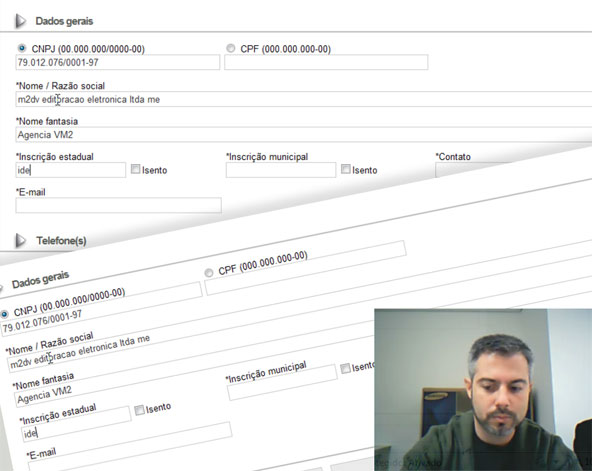Click the webcam video thumbnail
Viewport: 592px width, 471px height.
(x=483, y=389)
